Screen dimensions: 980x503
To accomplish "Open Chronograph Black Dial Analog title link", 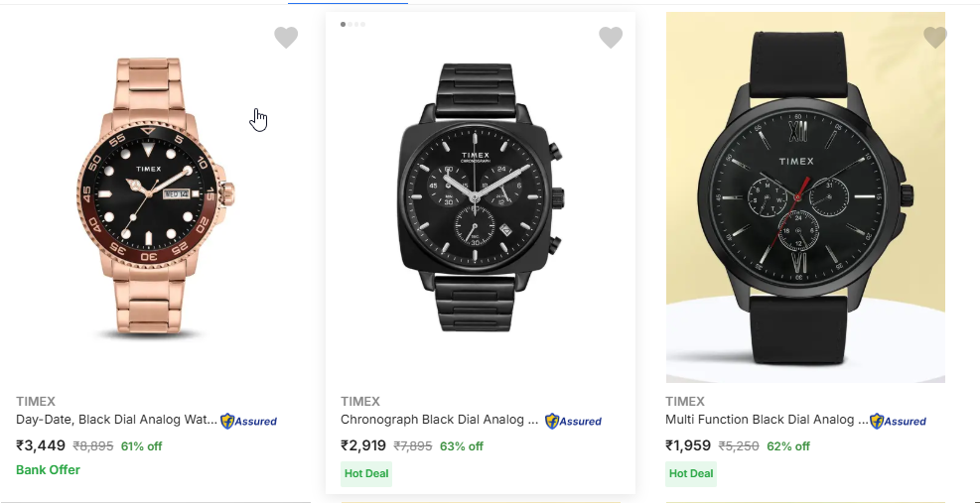I will [440, 420].
